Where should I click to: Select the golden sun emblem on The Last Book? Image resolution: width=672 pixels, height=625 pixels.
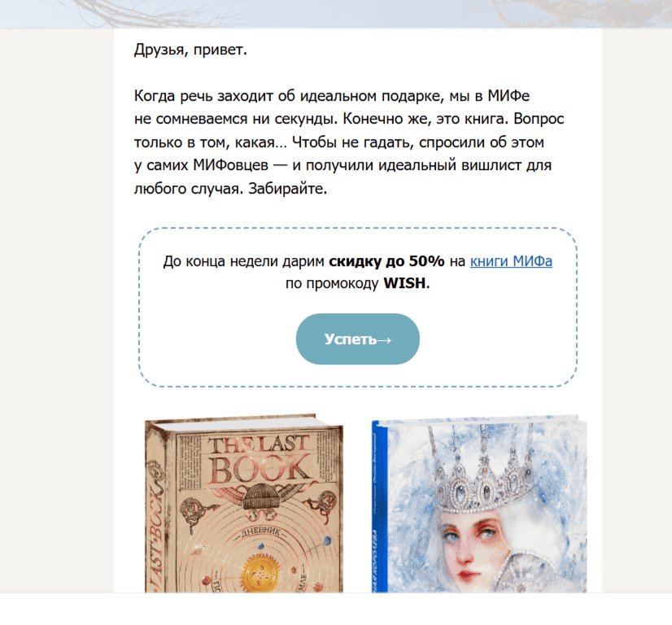[259, 575]
